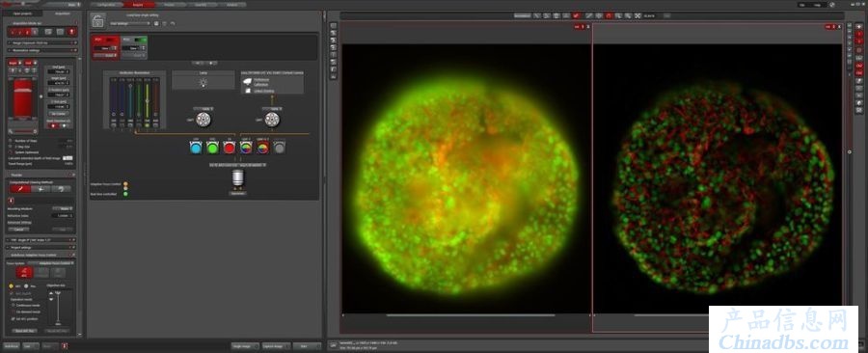This screenshot has height=353, width=868.
Task: Toggle calculate extended depth of field switch
Action: click(x=68, y=158)
